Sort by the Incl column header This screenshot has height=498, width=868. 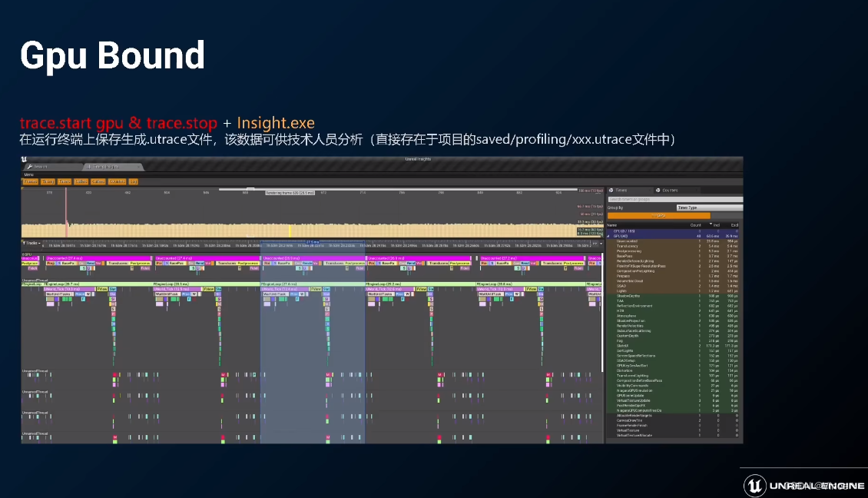point(716,225)
